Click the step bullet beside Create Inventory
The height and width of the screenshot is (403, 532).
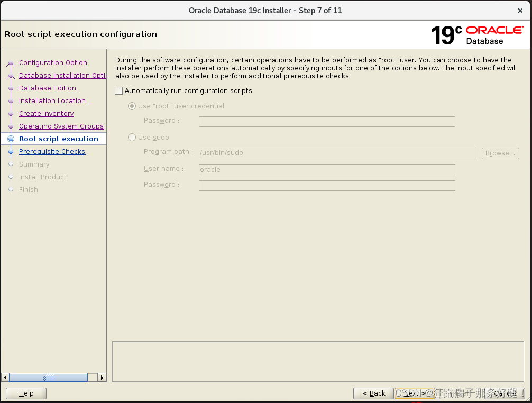point(11,114)
